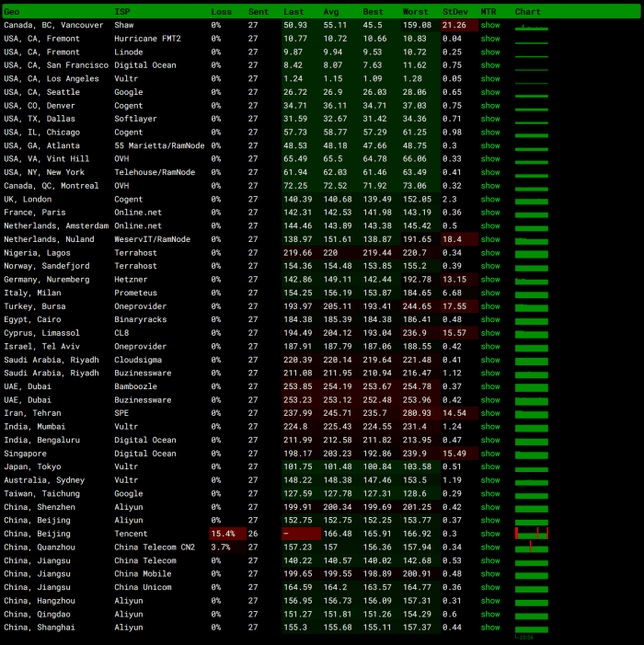Click 'Cloudsigma' ISP cell
Viewport: 644px width, 645px height.
138,360
